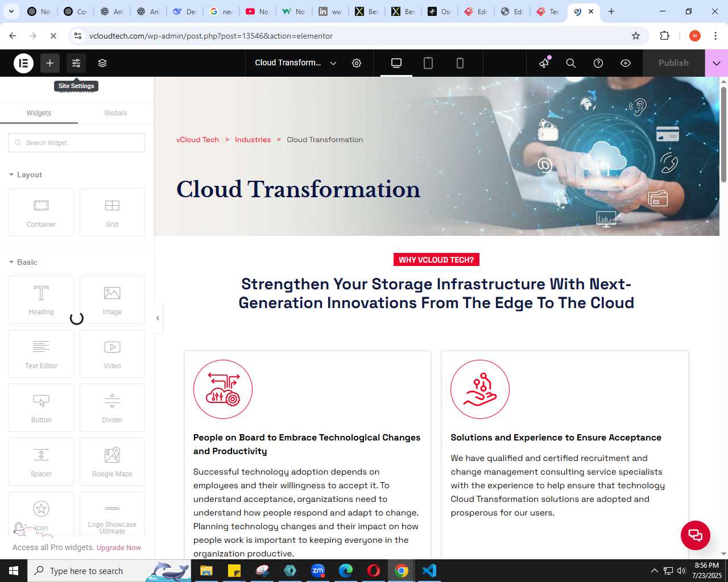The image size is (728, 582).
Task: Switch to desktop preview mode
Action: (x=396, y=63)
